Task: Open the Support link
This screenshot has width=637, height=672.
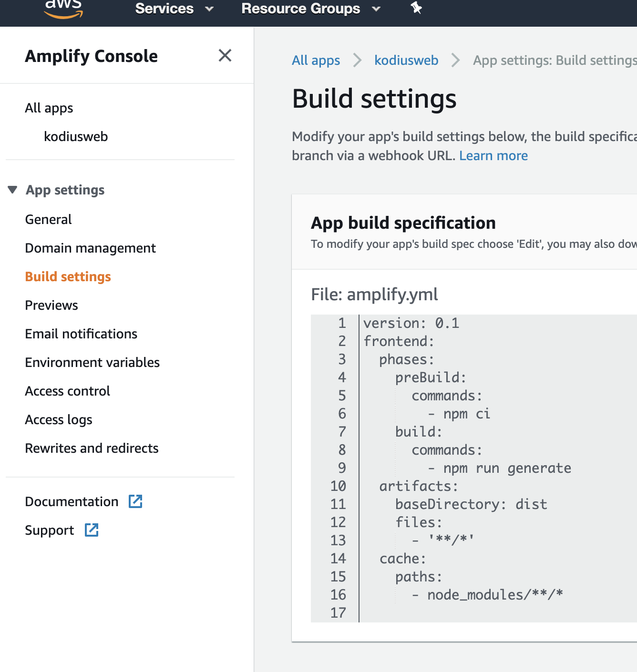Action: point(50,530)
